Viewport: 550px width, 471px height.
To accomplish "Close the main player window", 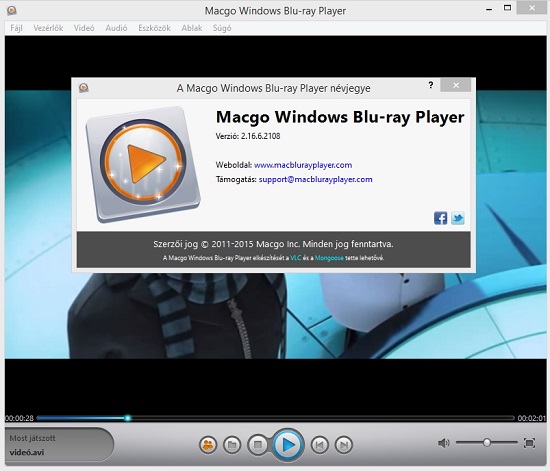I will tap(532, 8).
